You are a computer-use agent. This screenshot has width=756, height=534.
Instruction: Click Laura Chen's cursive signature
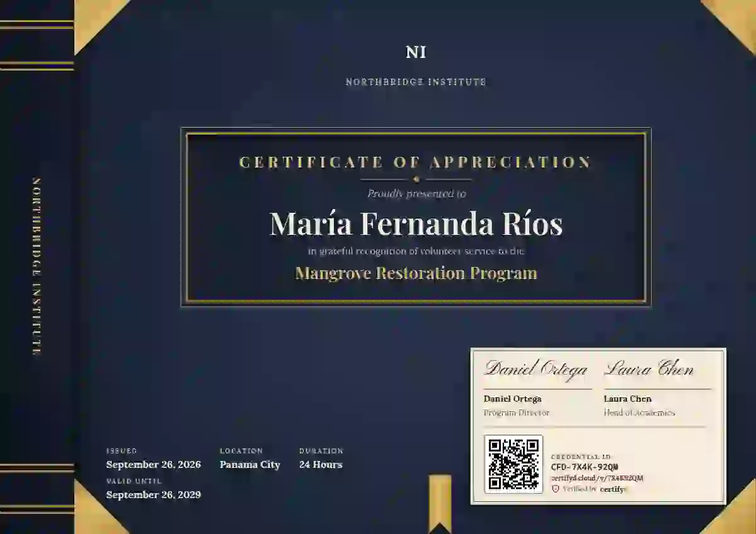coord(649,369)
